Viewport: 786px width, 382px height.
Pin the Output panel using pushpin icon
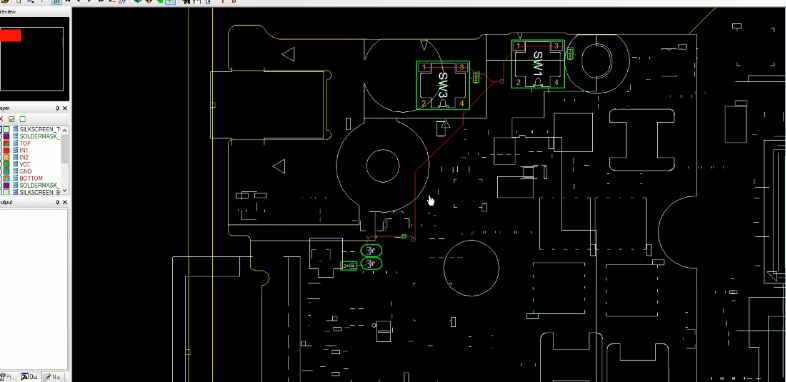tap(57, 202)
